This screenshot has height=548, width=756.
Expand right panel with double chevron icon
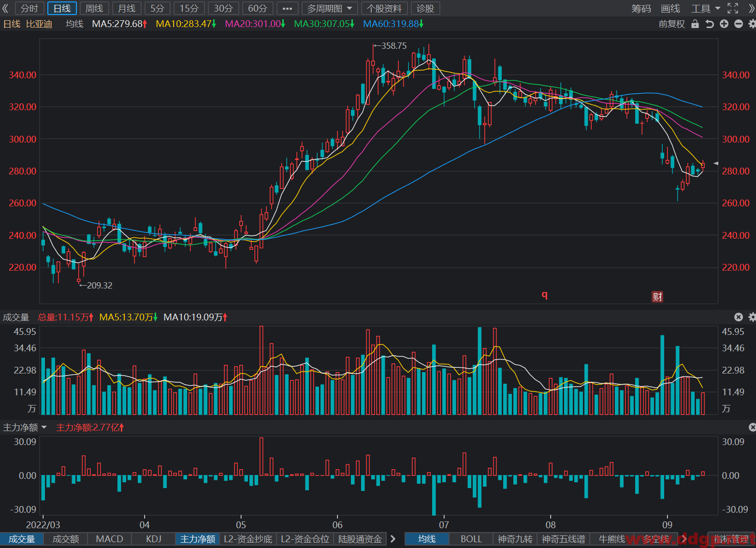(751, 8)
